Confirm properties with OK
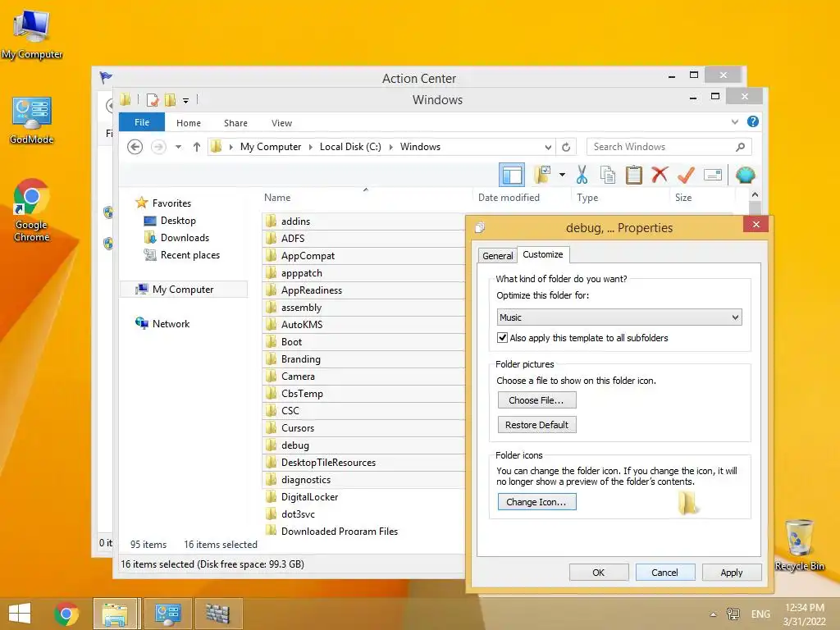The image size is (840, 630). tap(598, 573)
